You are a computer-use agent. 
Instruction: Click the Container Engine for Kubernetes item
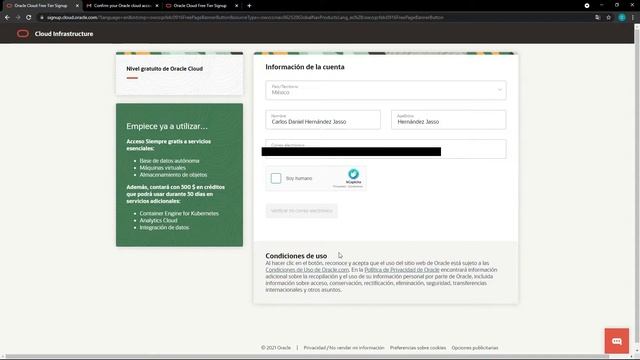pos(179,213)
